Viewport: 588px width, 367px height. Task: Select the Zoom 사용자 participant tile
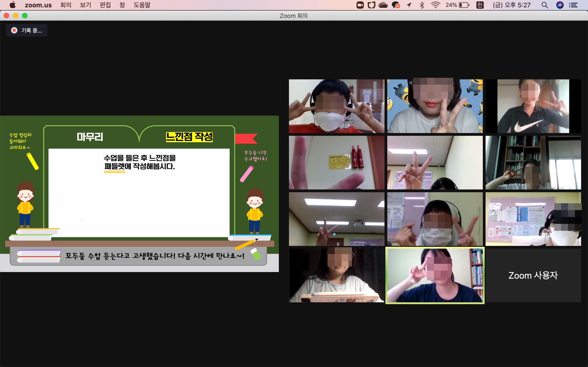click(533, 275)
